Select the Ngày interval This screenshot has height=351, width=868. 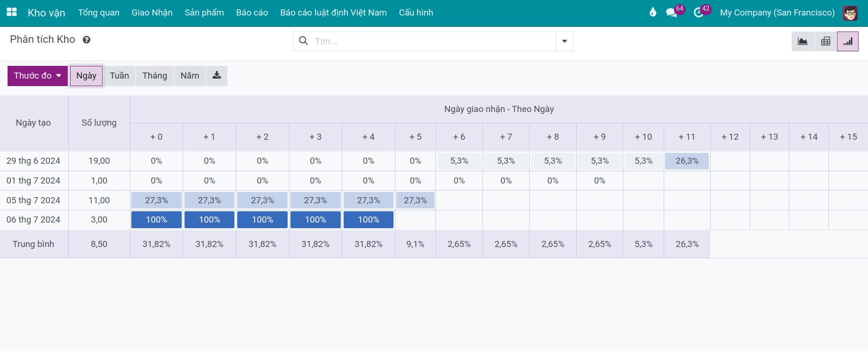coord(86,76)
